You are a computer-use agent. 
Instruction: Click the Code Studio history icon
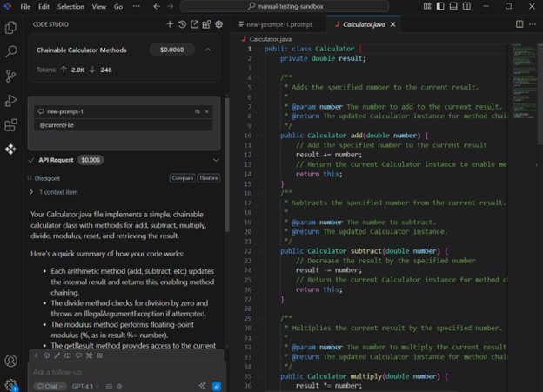(x=182, y=24)
